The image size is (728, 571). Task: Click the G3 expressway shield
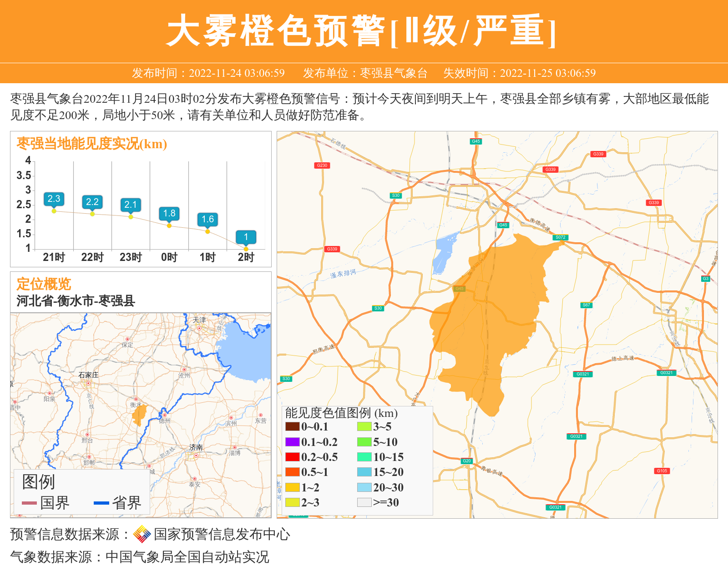[x=706, y=279]
